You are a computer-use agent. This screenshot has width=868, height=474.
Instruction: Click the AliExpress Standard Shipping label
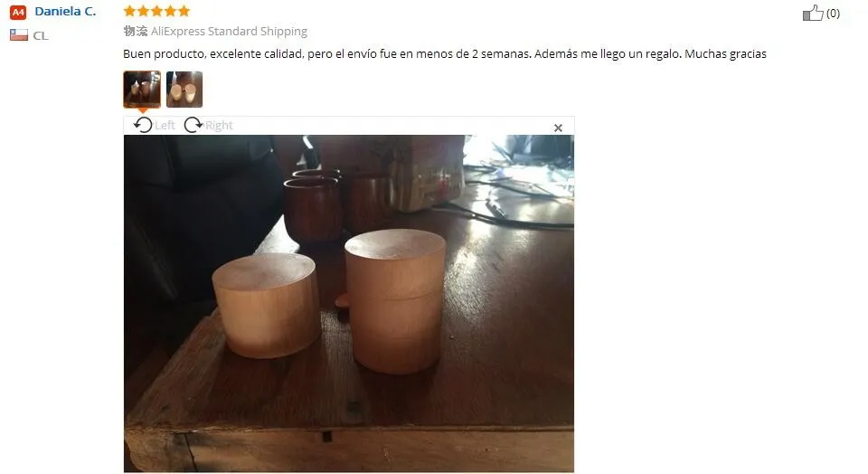click(229, 32)
